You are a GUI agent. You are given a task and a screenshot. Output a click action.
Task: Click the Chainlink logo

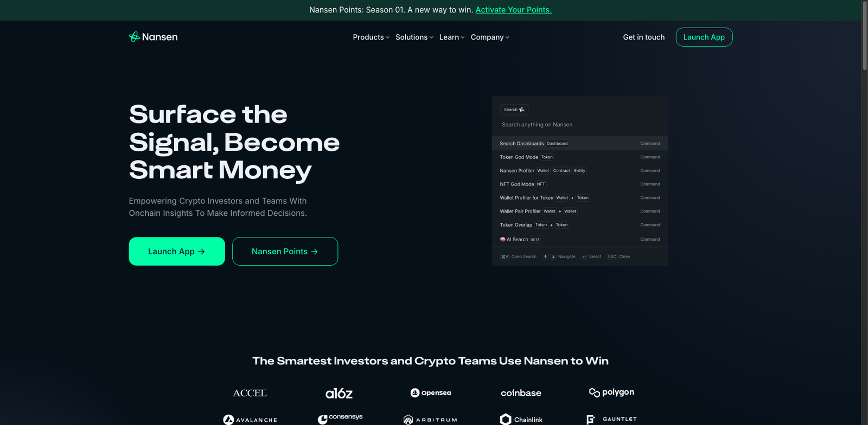521,420
